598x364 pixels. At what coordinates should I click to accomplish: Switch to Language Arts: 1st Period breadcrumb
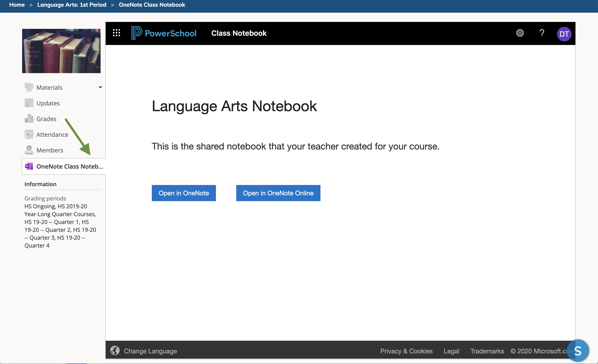(x=72, y=5)
